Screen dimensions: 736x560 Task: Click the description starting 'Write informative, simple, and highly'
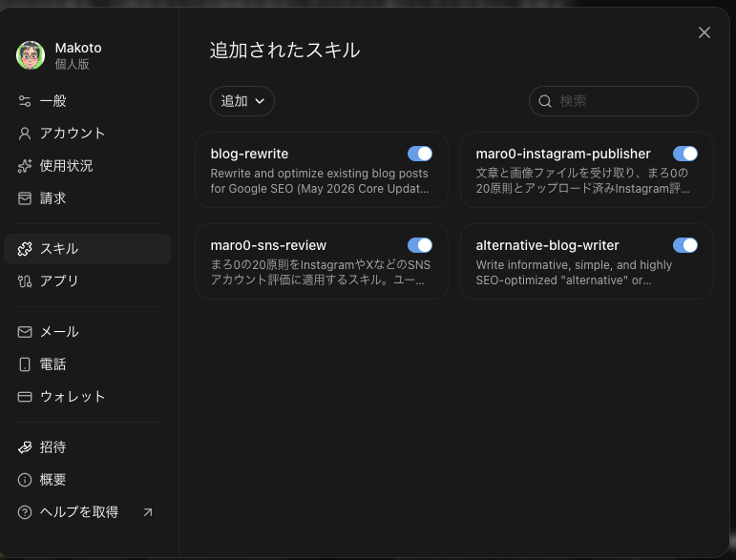tap(574, 273)
